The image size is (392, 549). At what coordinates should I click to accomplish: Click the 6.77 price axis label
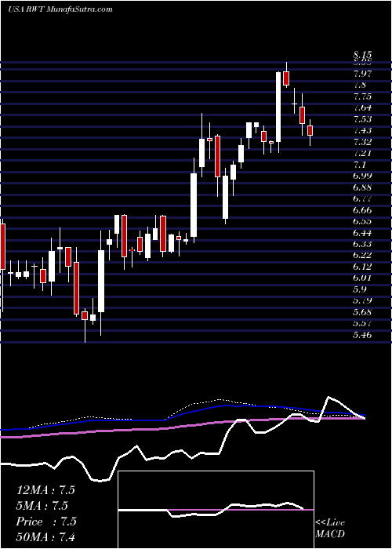[362, 199]
